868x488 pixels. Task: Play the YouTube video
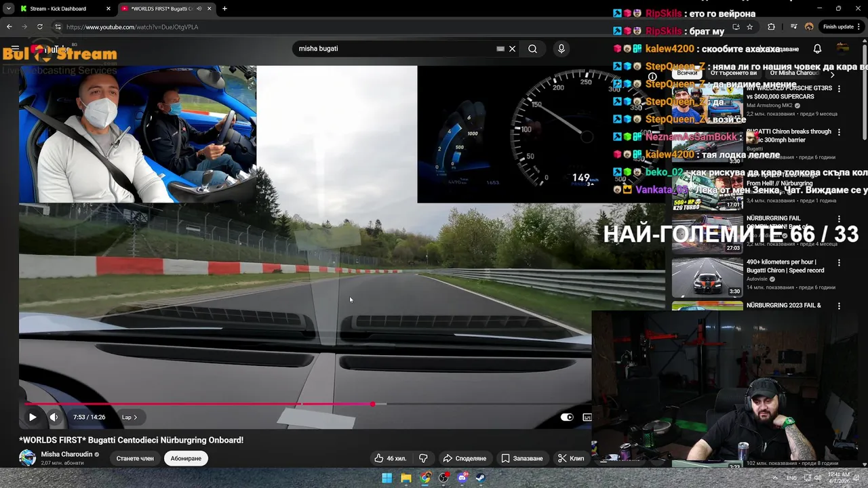32,418
